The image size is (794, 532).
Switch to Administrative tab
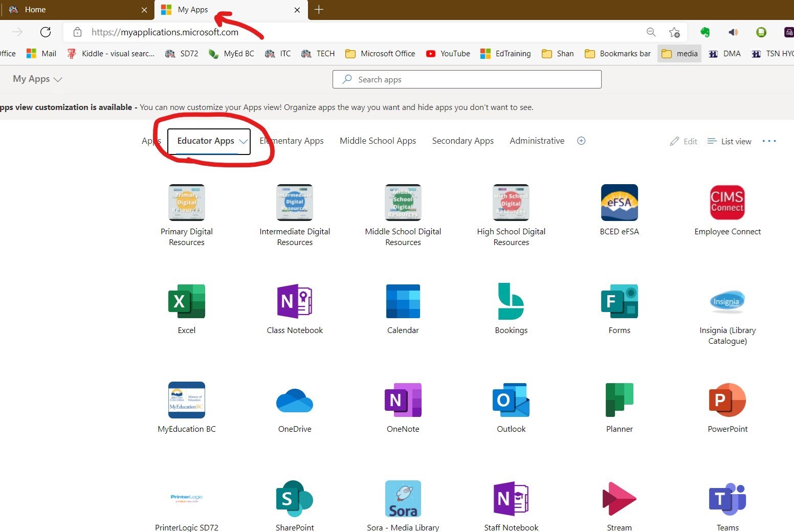(x=537, y=141)
